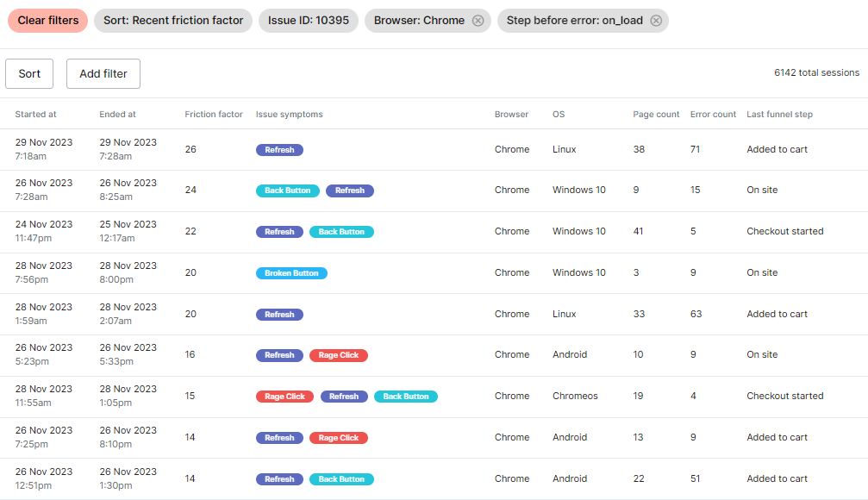Click the Refresh tag in the 29 Nov session row
Image resolution: width=868 pixels, height=500 pixels.
coord(279,149)
